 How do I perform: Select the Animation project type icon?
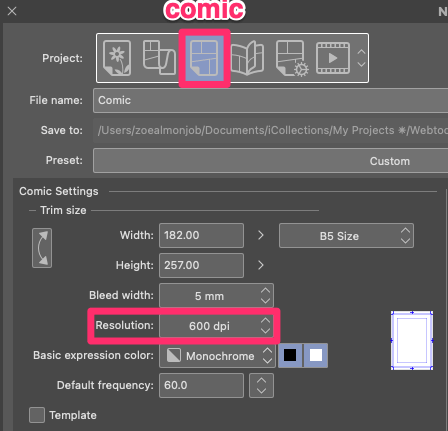(x=333, y=58)
